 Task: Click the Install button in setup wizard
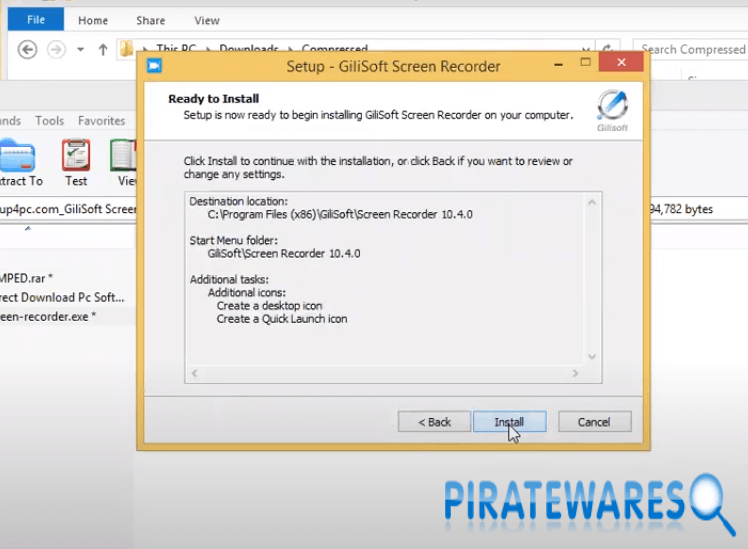tap(510, 422)
